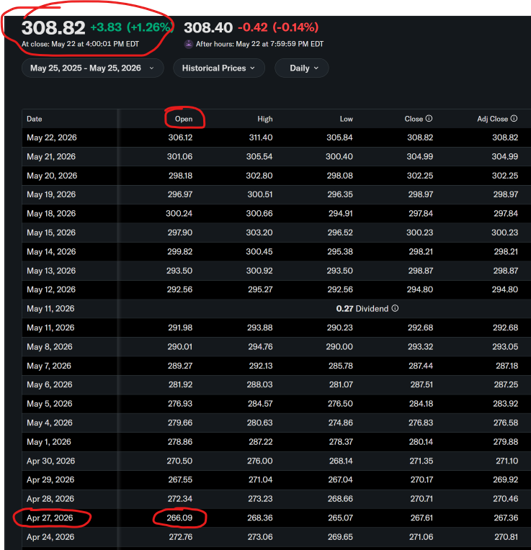Click low value 300.40
531x550 pixels.
pos(339,156)
